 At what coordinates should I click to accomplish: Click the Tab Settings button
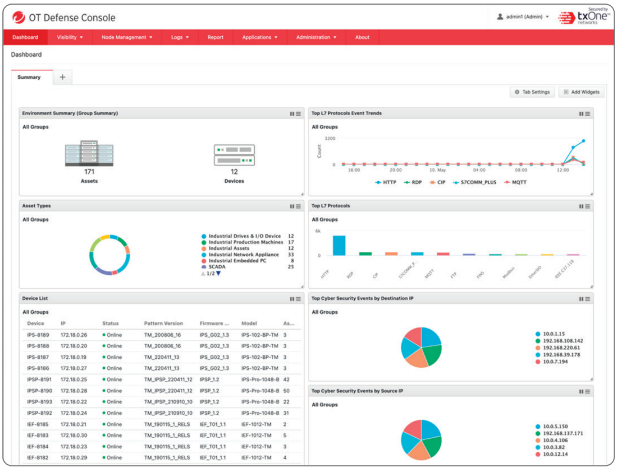coord(532,92)
